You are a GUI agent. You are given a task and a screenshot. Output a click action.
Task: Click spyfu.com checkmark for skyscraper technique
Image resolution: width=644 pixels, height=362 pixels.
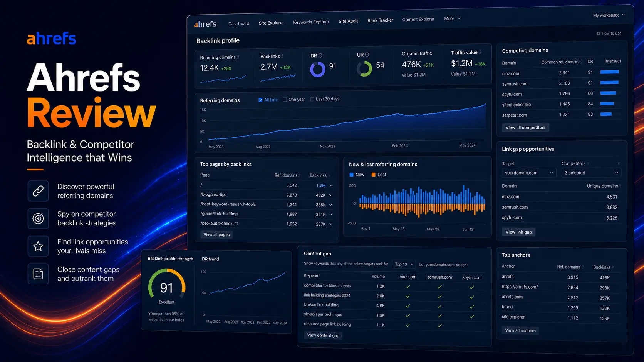click(472, 316)
